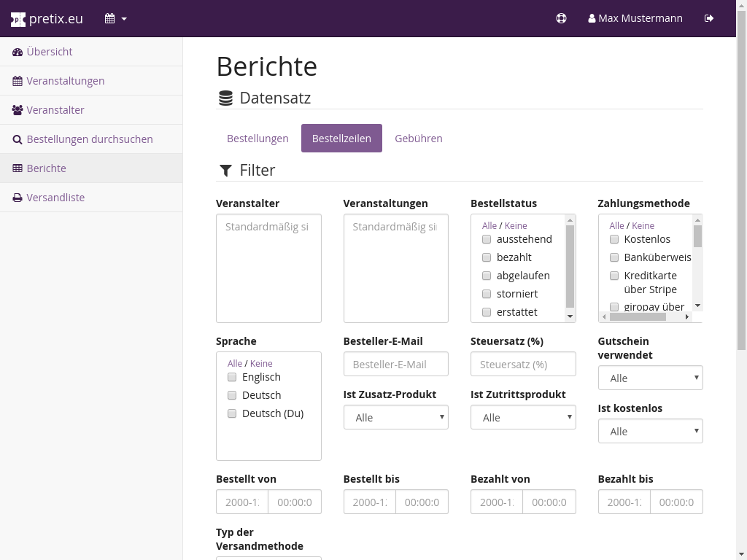Image resolution: width=747 pixels, height=560 pixels.
Task: Click the help lifebuoy icon
Action: point(561,19)
